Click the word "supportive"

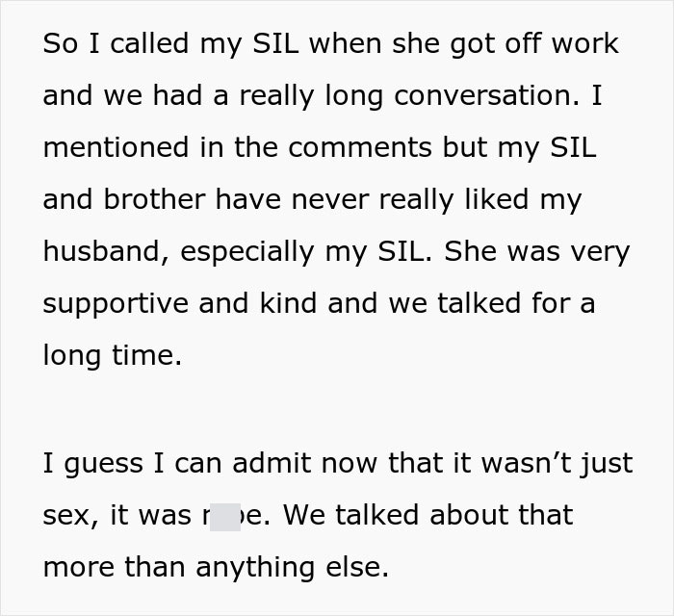pos(115,304)
